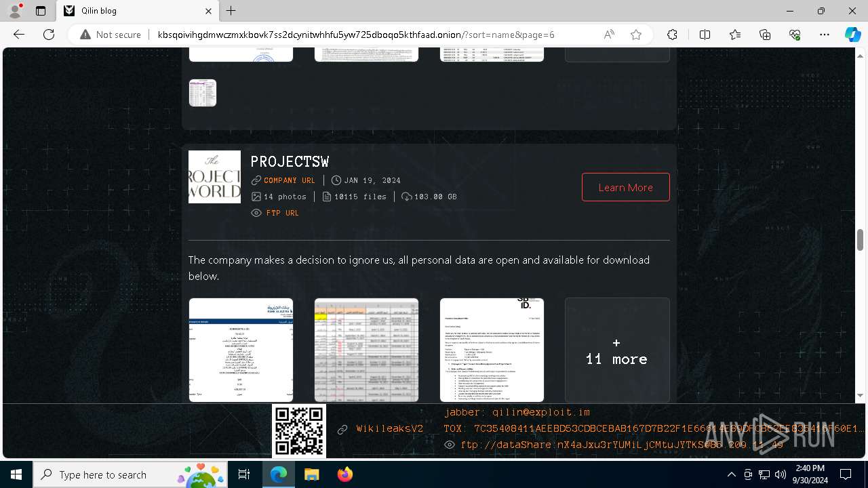Open the Windows Start menu
Image resolution: width=868 pixels, height=488 pixels.
(x=16, y=474)
